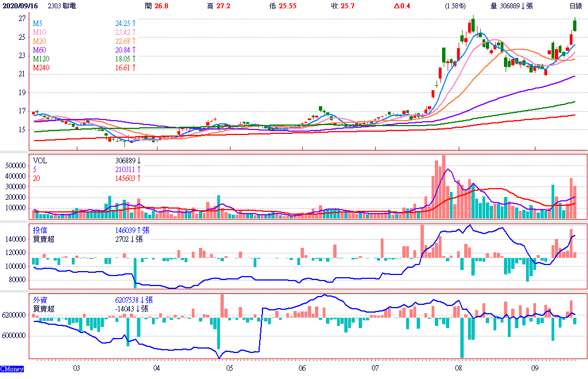The height and width of the screenshot is (379, 588).
Task: Click the VOL label in volume panel
Action: 40,160
